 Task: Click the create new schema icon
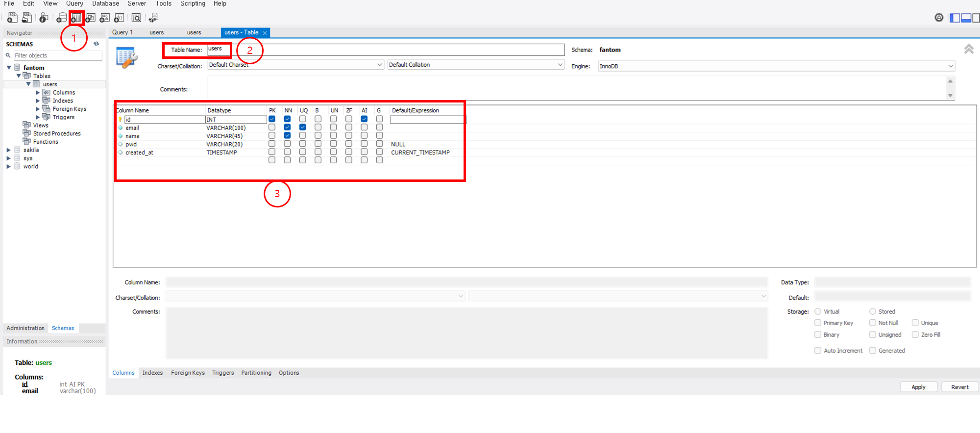point(61,18)
